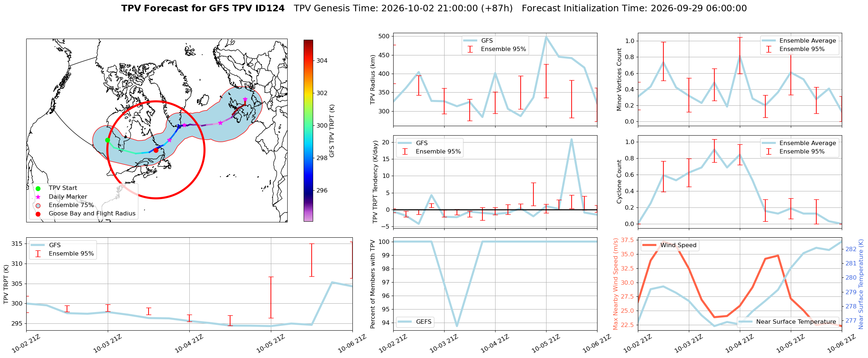Click the GFS line sample in the TPV TRPT legend
The width and height of the screenshot is (868, 358).
[38, 245]
